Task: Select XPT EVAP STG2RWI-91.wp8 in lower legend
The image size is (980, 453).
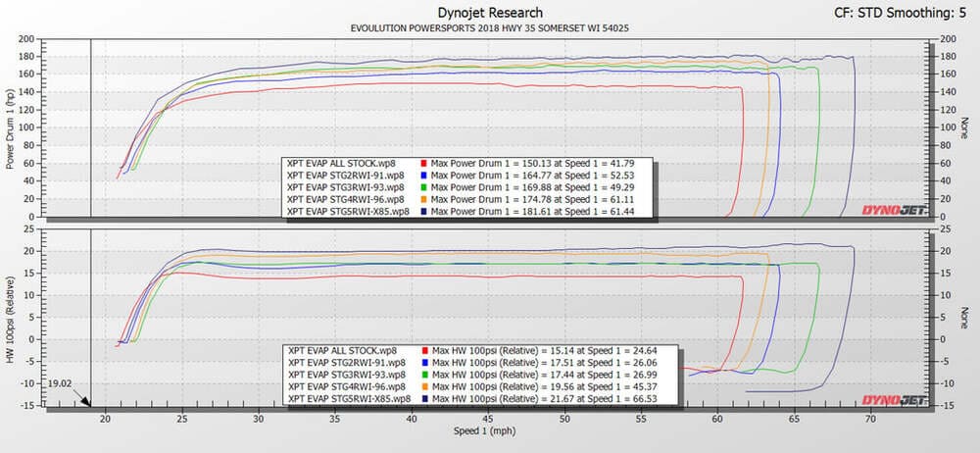Action: coord(343,362)
